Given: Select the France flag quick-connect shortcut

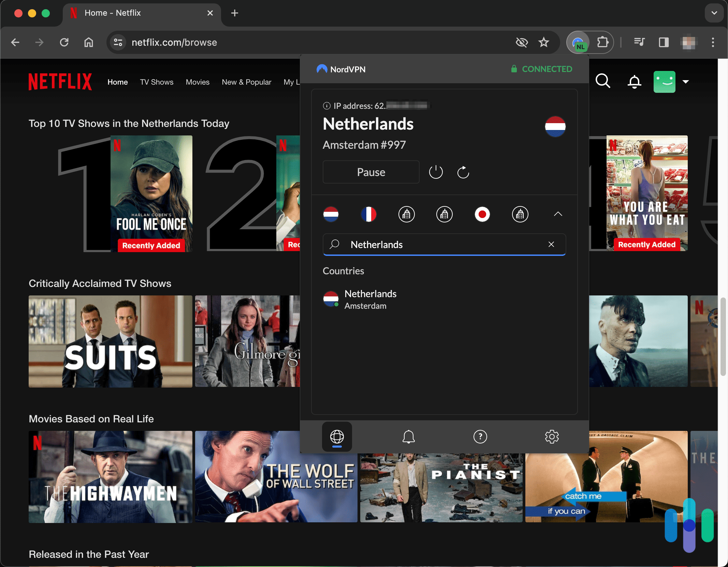Looking at the screenshot, I should coord(368,214).
